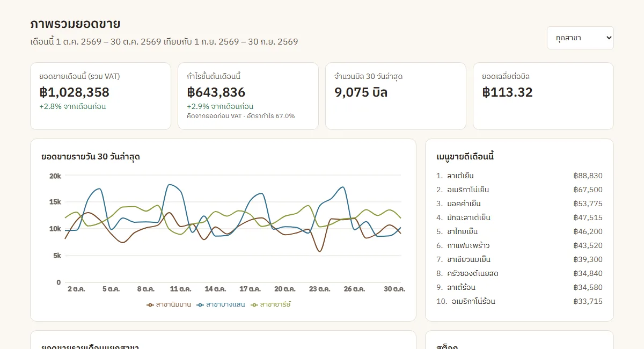This screenshot has width=644, height=349.
Task: Select อเมริกาโน่เย็น in top menu list
Action: coord(468,190)
